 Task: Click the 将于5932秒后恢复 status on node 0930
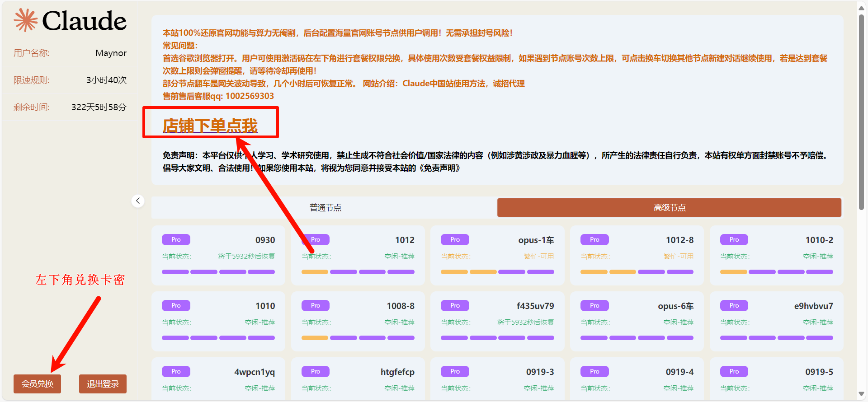[246, 256]
